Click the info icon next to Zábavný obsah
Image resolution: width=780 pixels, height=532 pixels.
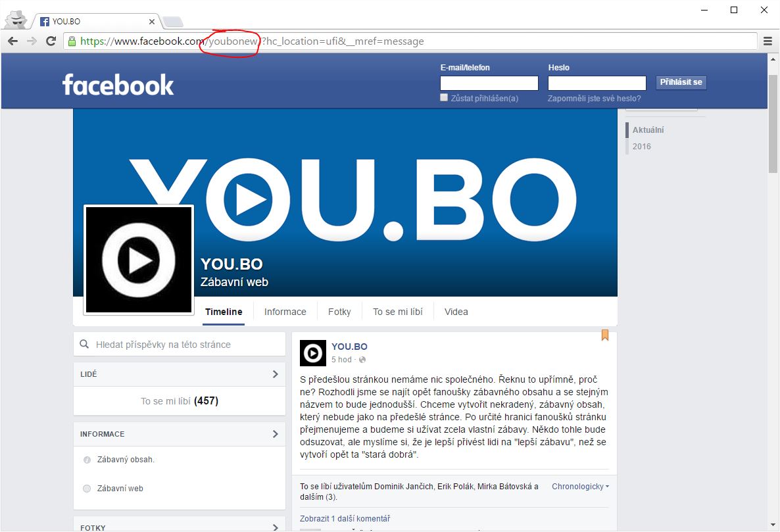click(x=87, y=460)
